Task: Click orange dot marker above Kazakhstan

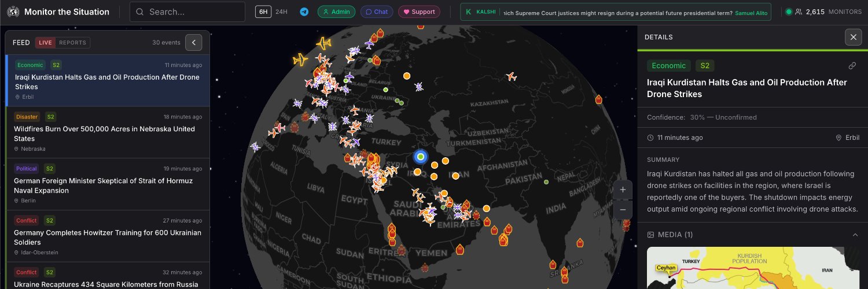Action: coord(407,76)
